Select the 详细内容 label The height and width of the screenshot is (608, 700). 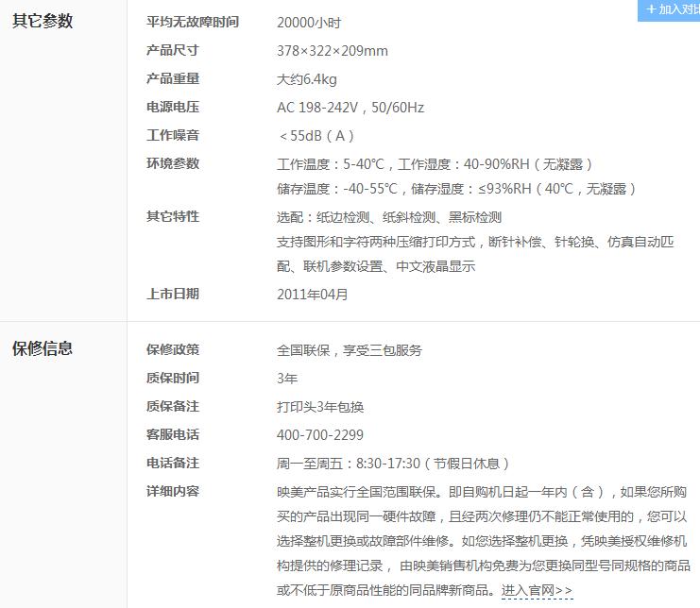click(x=173, y=491)
